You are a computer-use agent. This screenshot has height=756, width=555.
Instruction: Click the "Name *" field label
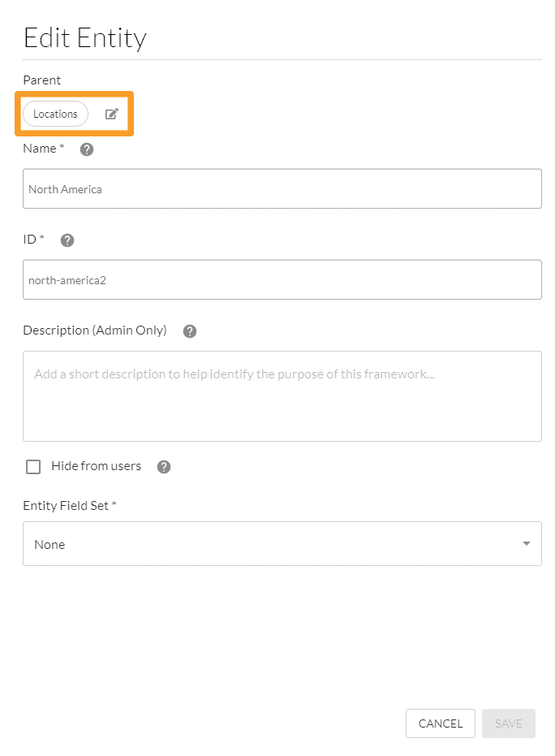coord(44,149)
